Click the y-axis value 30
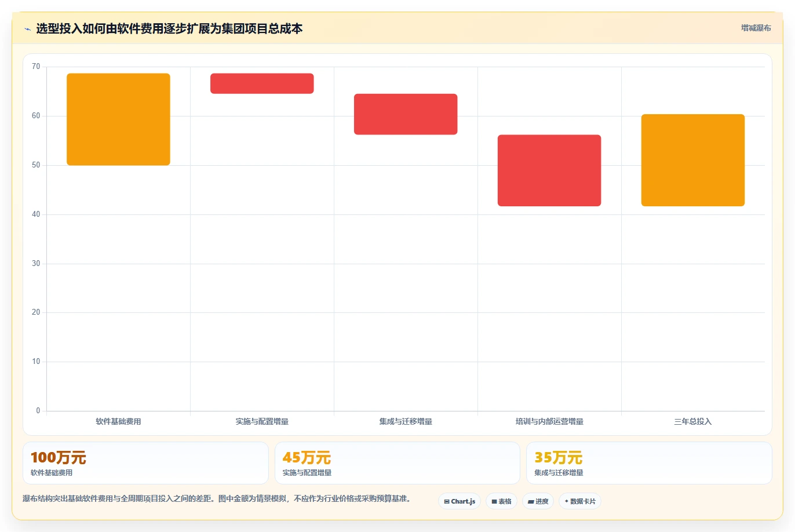Screen dimensions: 795x532 pos(36,264)
